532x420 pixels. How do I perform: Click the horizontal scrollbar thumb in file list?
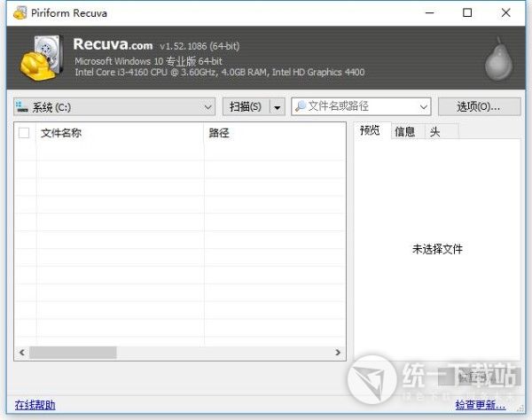click(73, 352)
